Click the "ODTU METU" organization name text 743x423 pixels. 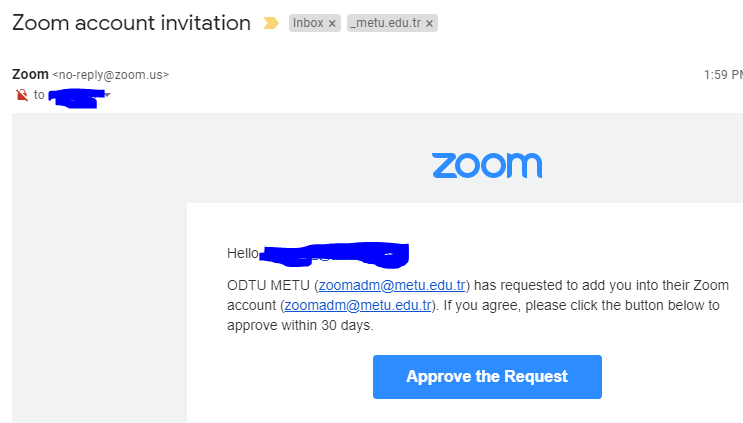pos(268,285)
